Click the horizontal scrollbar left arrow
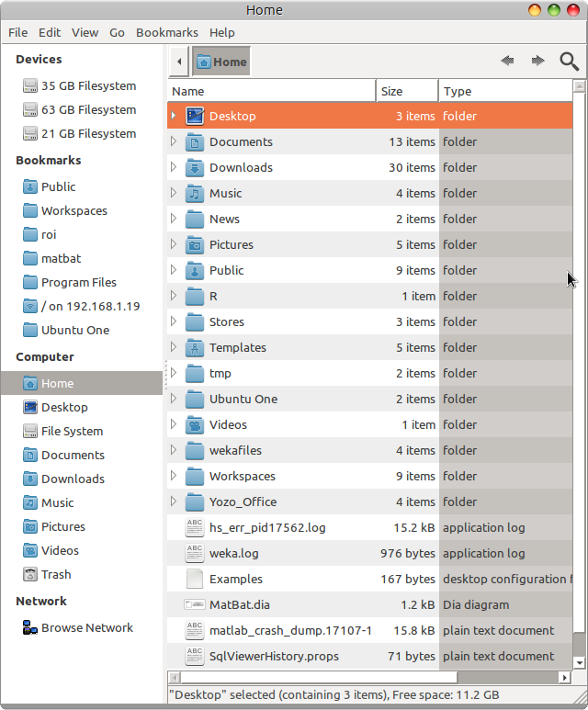 click(x=175, y=678)
